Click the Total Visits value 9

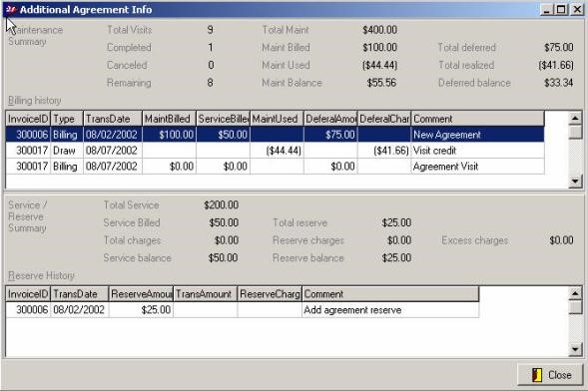(x=210, y=30)
